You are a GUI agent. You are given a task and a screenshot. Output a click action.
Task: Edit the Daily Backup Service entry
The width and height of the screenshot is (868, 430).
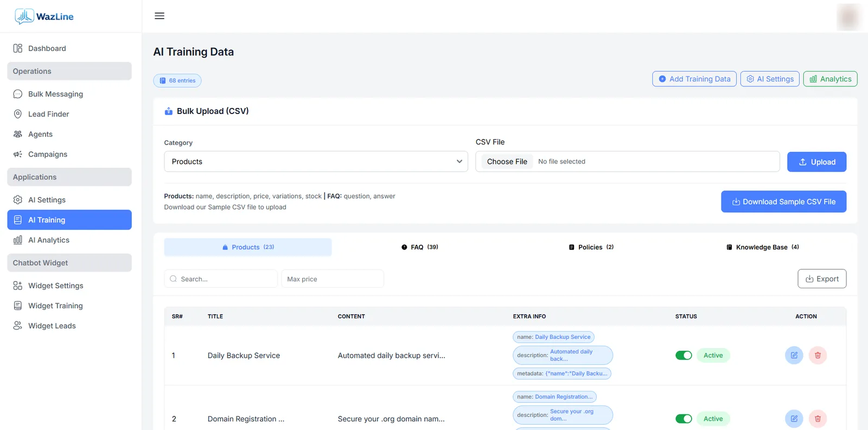point(794,355)
